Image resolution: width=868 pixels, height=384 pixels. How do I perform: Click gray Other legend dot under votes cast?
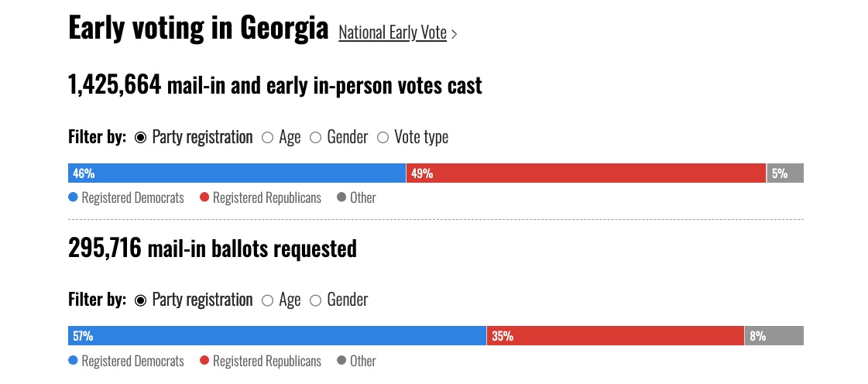click(341, 197)
